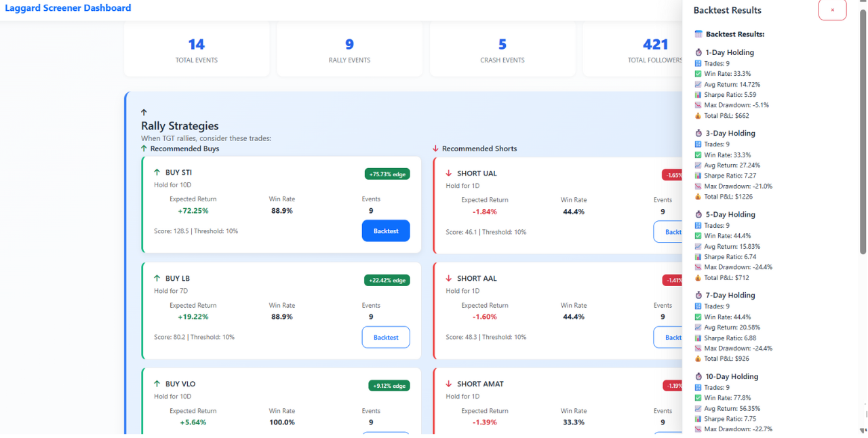This screenshot has height=438, width=868.
Task: Click 'Avg Return: 27.24%' in 3-Day Holding
Action: click(732, 165)
